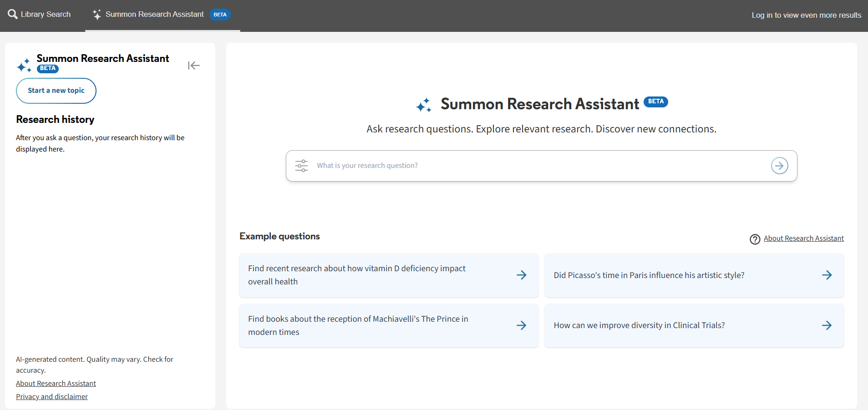Click the Research history heading
This screenshot has height=410, width=868.
pos(55,119)
